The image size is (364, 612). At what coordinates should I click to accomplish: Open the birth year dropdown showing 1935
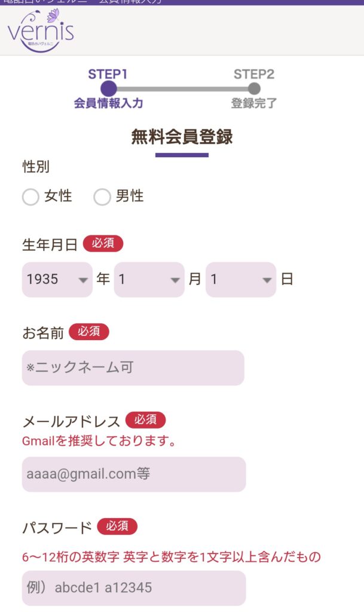coord(57,279)
